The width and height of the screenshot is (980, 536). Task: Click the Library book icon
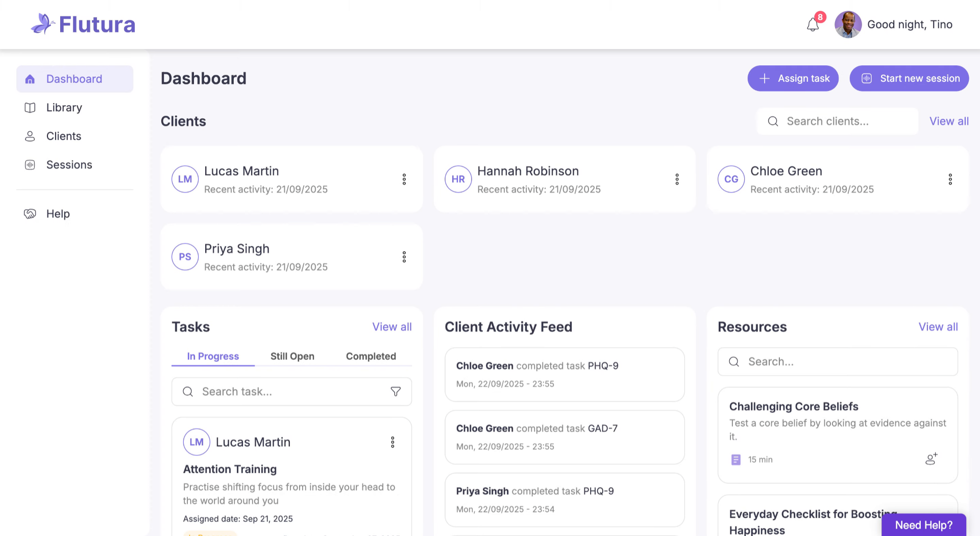30,108
